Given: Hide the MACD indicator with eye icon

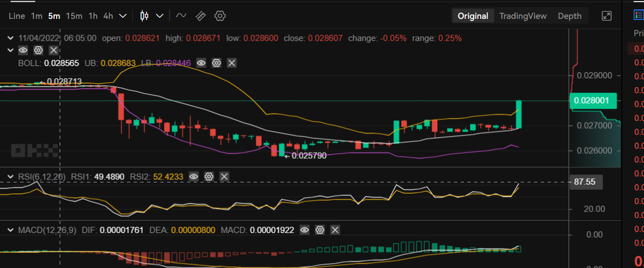Looking at the screenshot, I should (304, 230).
